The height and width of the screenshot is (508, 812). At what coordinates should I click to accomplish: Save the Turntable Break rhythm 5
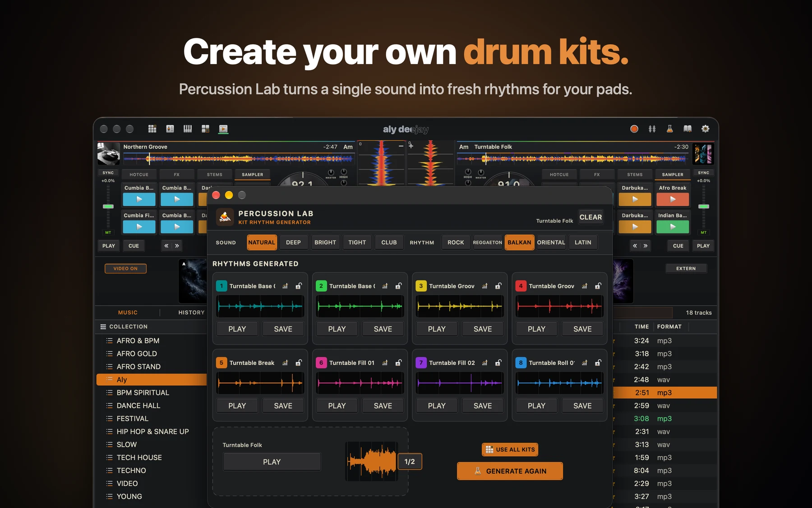tap(283, 406)
